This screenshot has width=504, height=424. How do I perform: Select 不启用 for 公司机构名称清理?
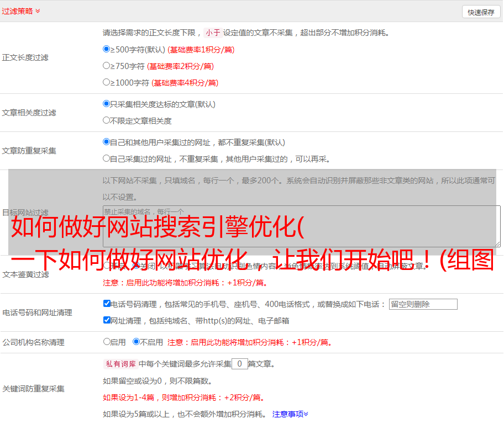pos(136,341)
